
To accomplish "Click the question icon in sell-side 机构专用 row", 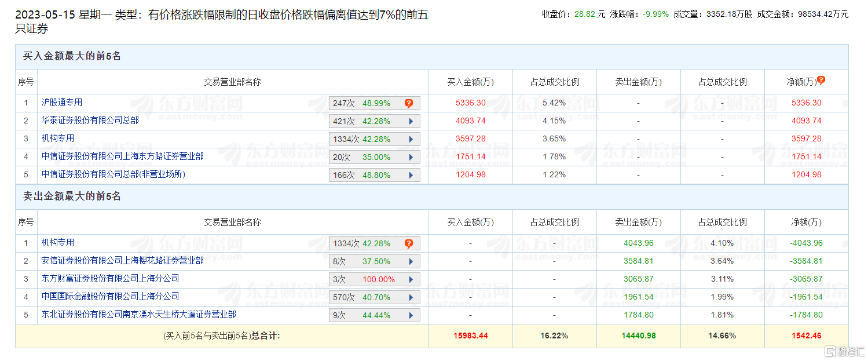I will (409, 243).
